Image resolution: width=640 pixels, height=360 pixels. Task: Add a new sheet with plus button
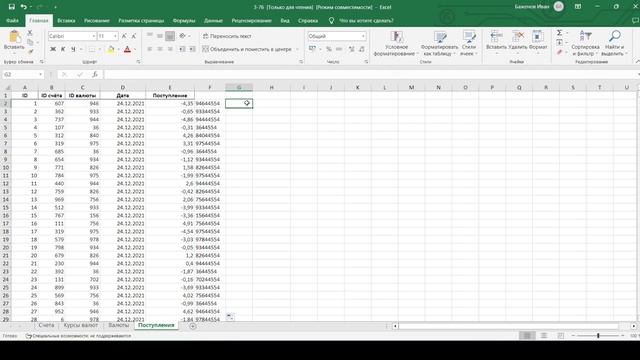[x=193, y=326]
